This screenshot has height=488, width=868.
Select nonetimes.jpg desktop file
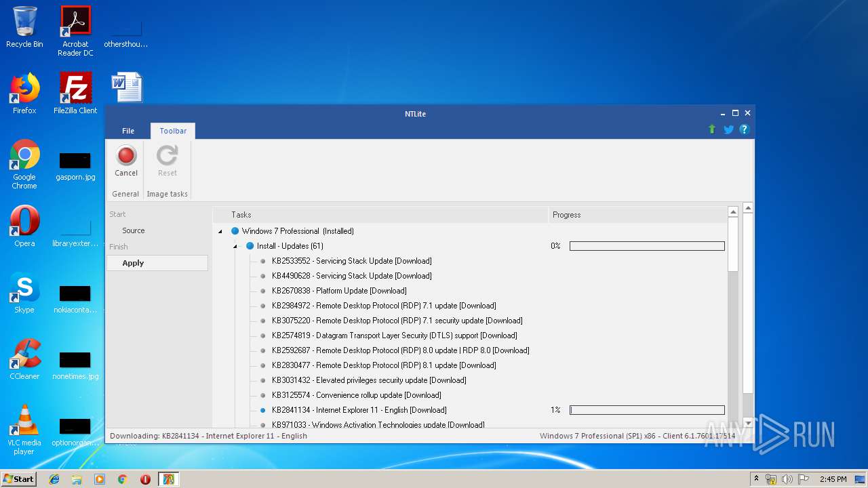click(x=75, y=365)
